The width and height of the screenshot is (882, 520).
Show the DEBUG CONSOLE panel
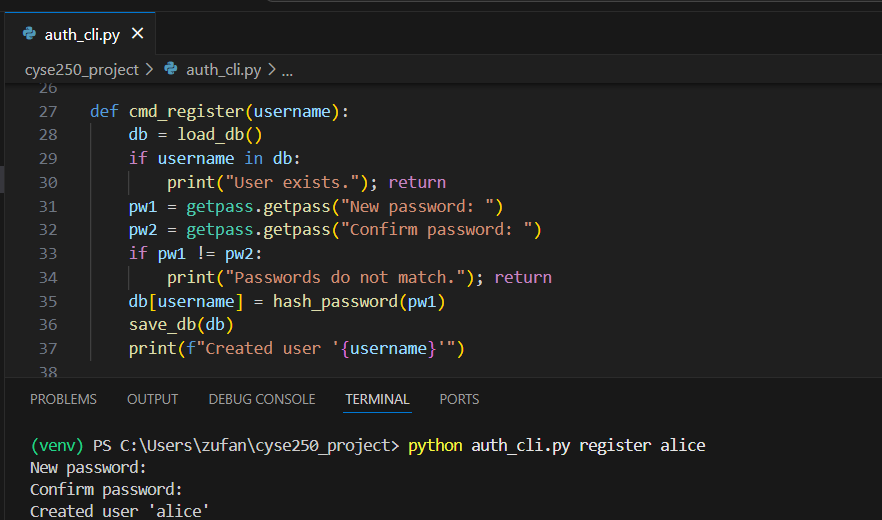(x=261, y=399)
